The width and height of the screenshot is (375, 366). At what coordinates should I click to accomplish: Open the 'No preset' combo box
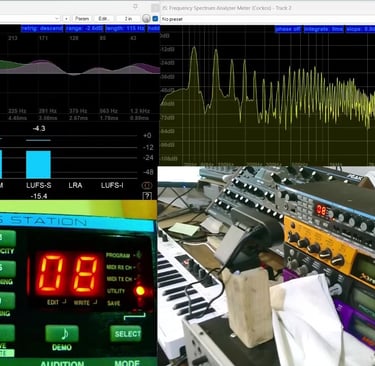pos(267,19)
